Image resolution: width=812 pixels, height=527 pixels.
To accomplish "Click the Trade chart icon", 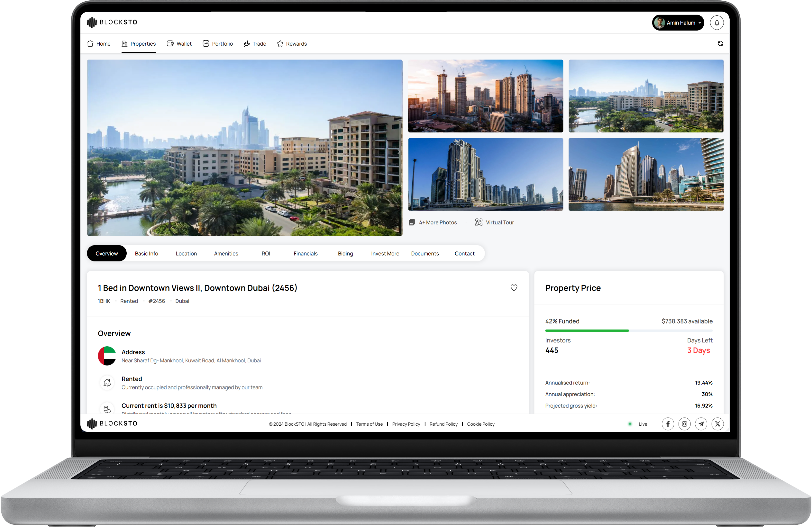I will coord(246,44).
